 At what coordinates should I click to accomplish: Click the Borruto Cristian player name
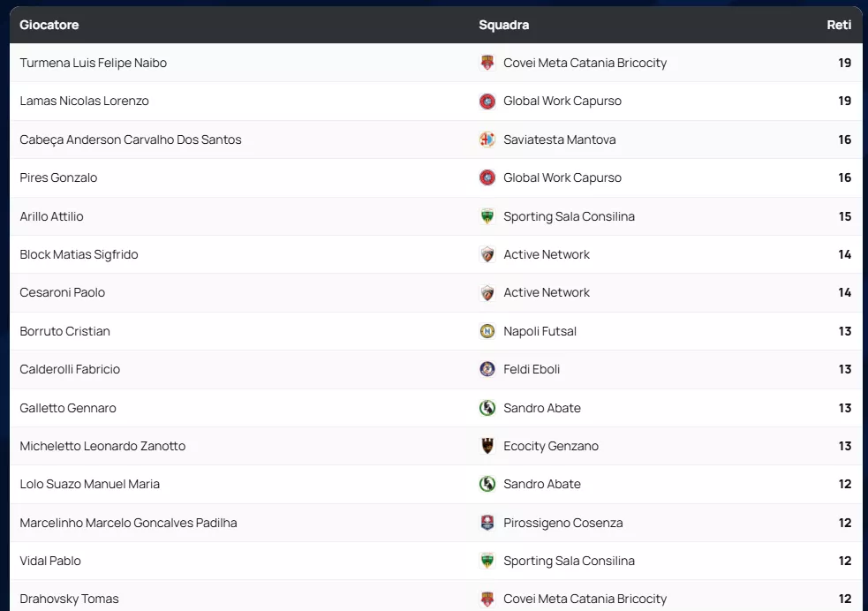(x=65, y=331)
